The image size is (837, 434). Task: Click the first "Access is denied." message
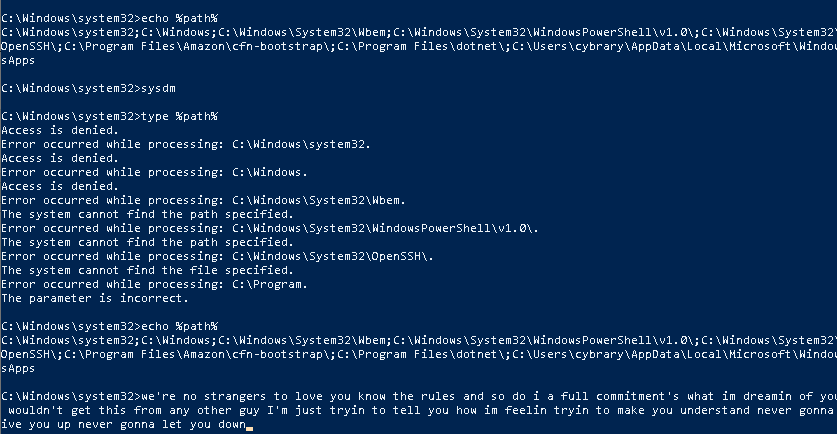60,130
